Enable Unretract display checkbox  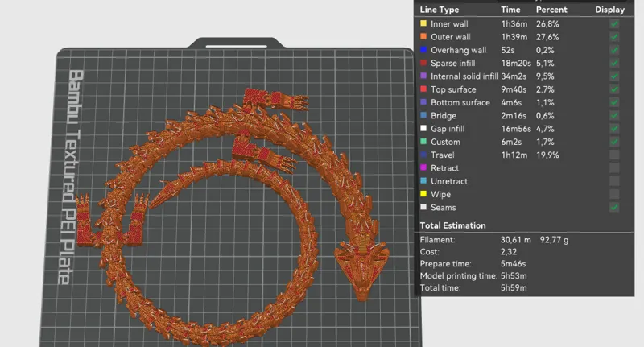click(x=614, y=181)
